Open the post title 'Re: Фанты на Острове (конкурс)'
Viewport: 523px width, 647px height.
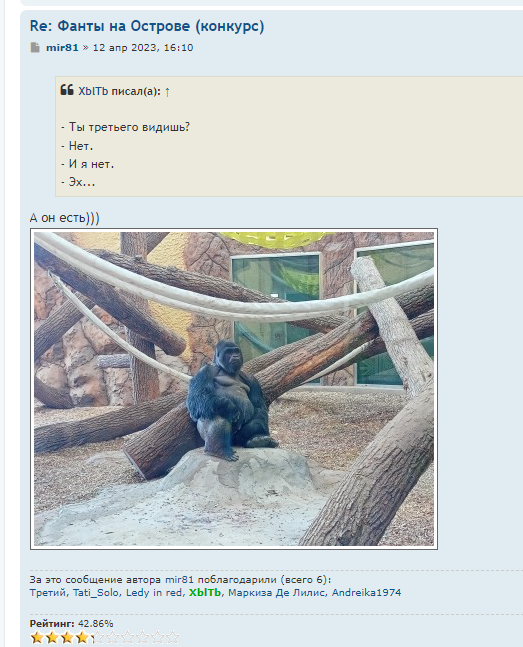coord(147,26)
